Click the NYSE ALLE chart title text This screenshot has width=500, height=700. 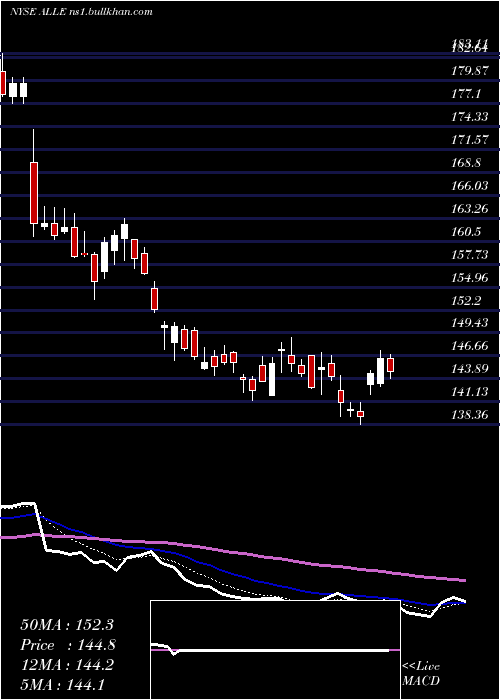[x=81, y=12]
